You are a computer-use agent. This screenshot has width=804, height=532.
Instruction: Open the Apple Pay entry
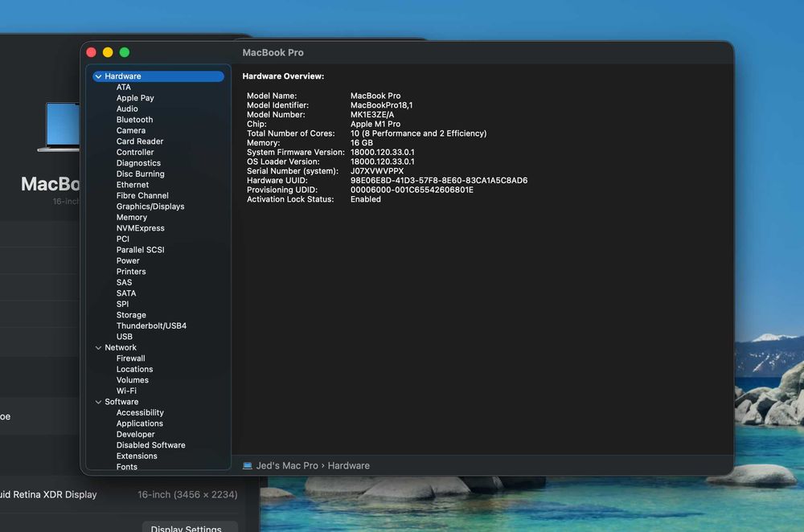(135, 98)
